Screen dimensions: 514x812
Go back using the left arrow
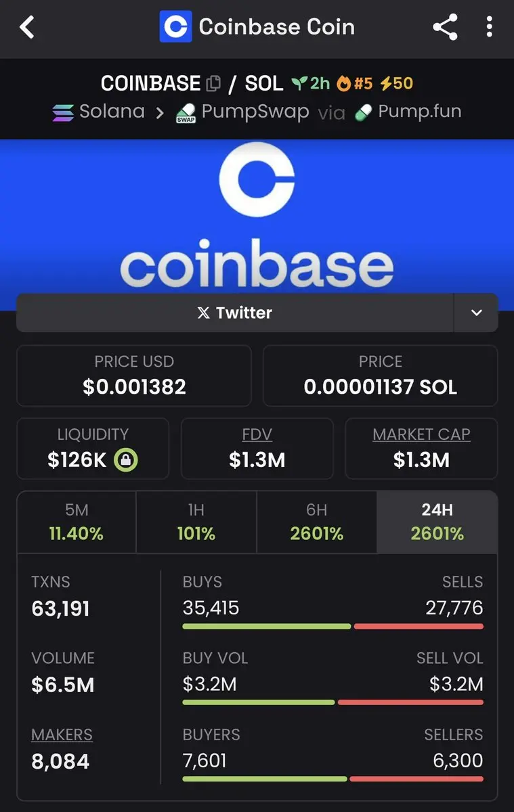pyautogui.click(x=26, y=27)
